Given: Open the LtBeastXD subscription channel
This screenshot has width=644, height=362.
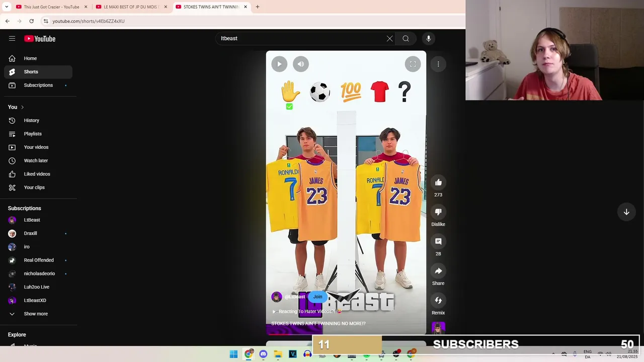Looking at the screenshot, I should pyautogui.click(x=38, y=301).
